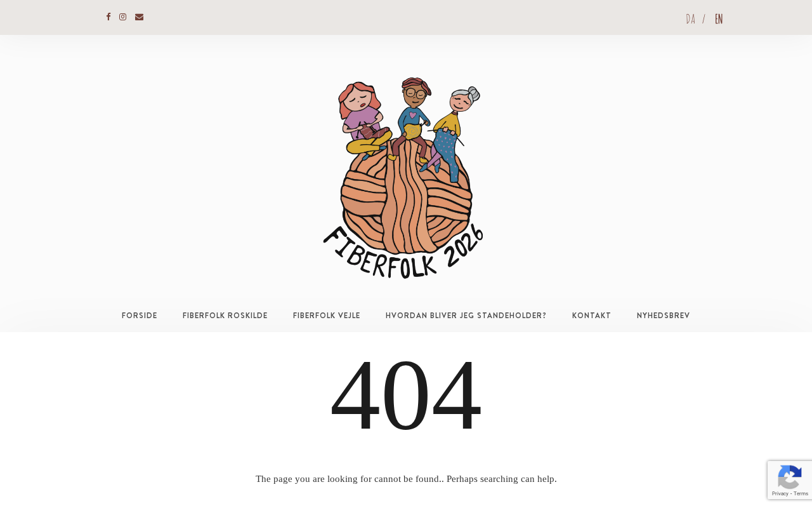Click the reCAPTCHA Terms link
The image size is (812, 508).
[801, 493]
